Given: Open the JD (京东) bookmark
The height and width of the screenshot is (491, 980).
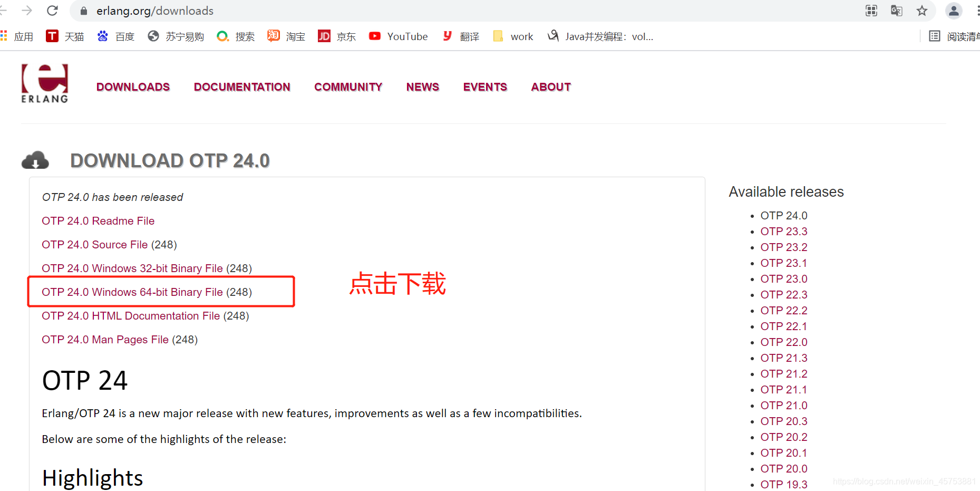Looking at the screenshot, I should pyautogui.click(x=337, y=36).
